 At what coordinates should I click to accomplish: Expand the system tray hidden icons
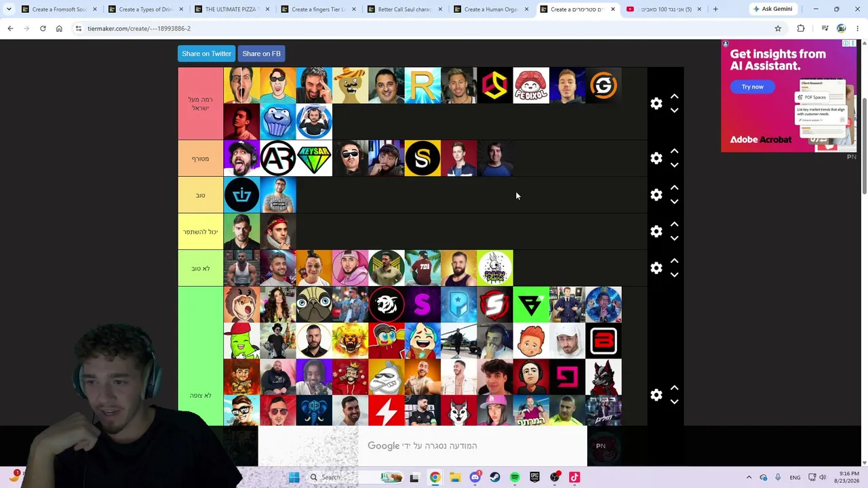pos(749,477)
